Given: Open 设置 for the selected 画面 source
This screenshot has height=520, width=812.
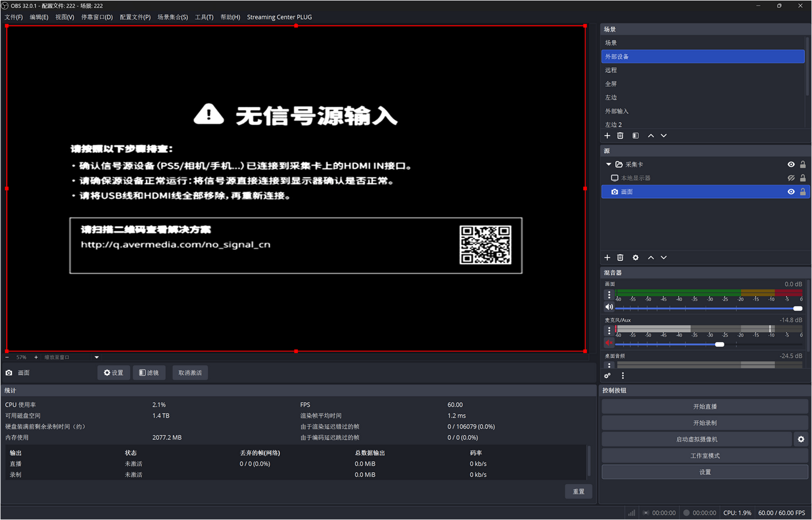Looking at the screenshot, I should 113,373.
